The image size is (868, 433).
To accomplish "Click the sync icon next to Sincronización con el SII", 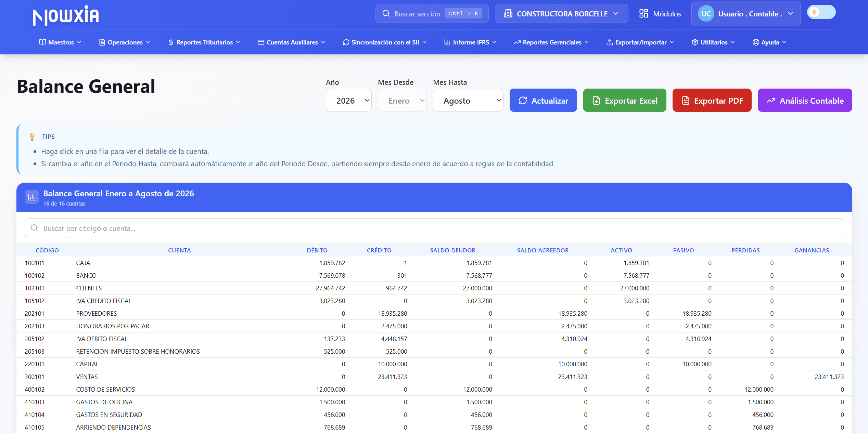I will [346, 42].
